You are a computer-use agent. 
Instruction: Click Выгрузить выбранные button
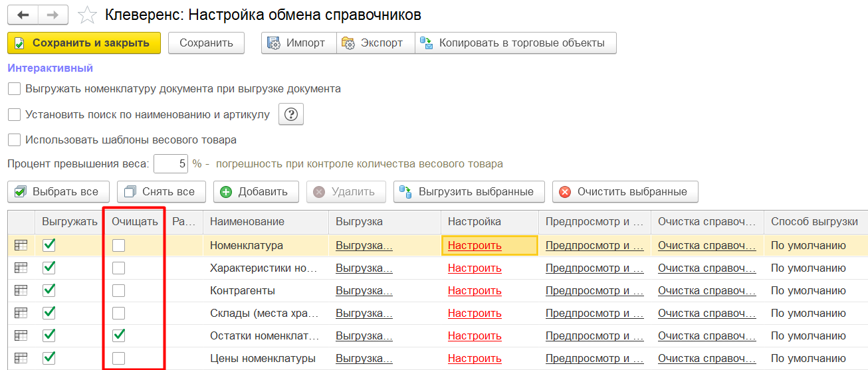click(x=469, y=191)
